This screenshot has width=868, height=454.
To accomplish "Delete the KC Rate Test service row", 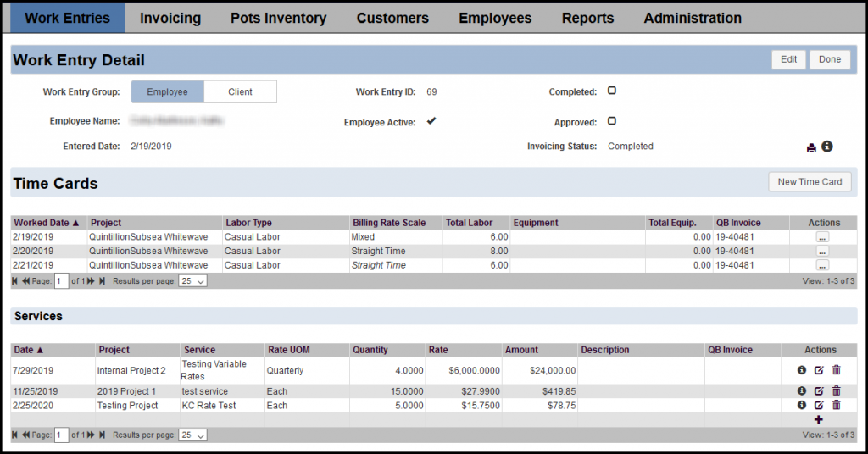I will 837,405.
